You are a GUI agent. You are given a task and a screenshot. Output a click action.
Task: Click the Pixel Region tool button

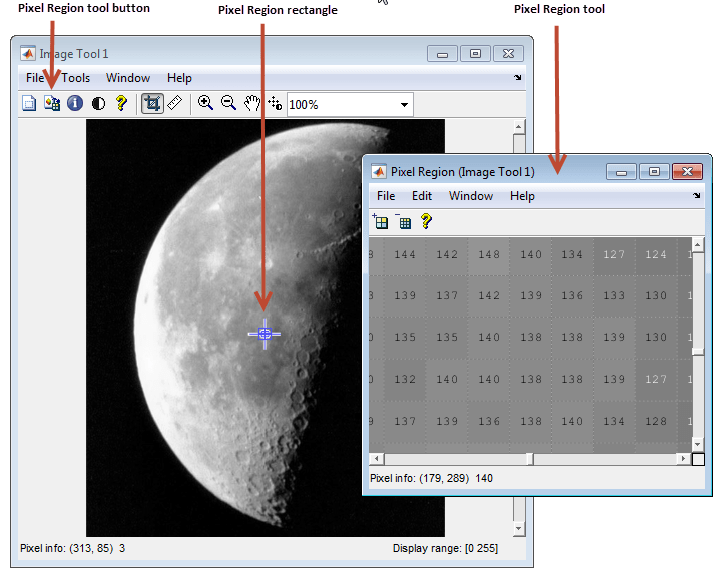pos(52,103)
